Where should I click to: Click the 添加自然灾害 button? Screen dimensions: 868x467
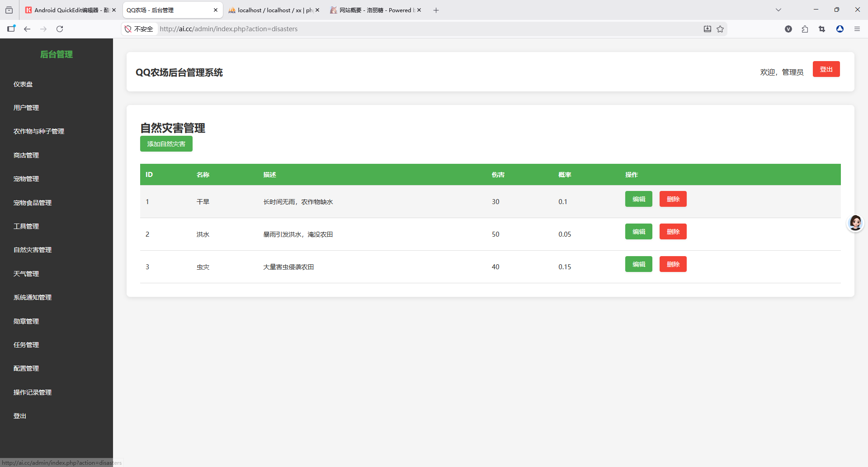click(x=166, y=144)
